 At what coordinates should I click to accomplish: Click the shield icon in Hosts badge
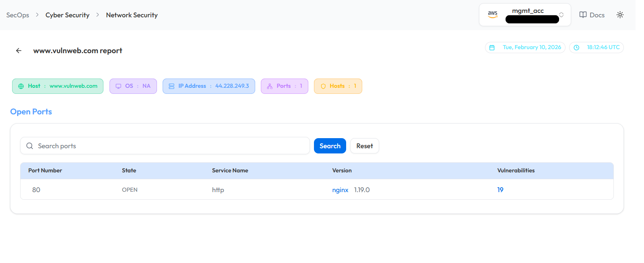[323, 86]
